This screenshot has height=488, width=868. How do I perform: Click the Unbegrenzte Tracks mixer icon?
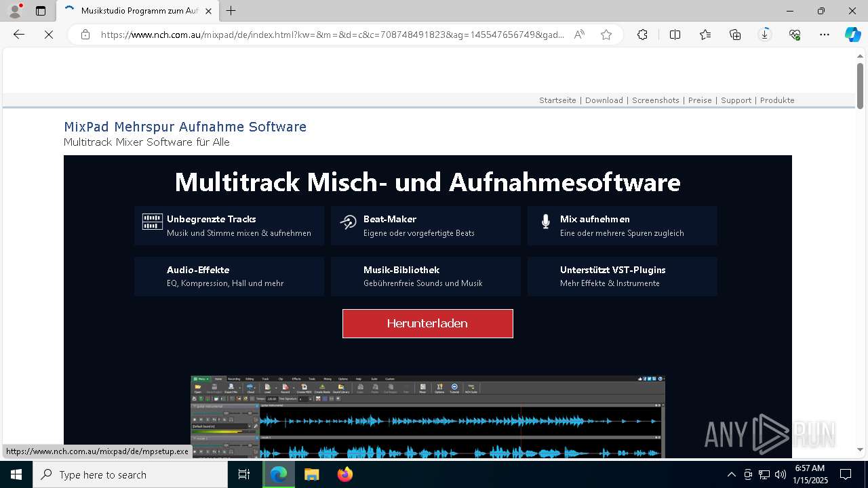coord(152,222)
